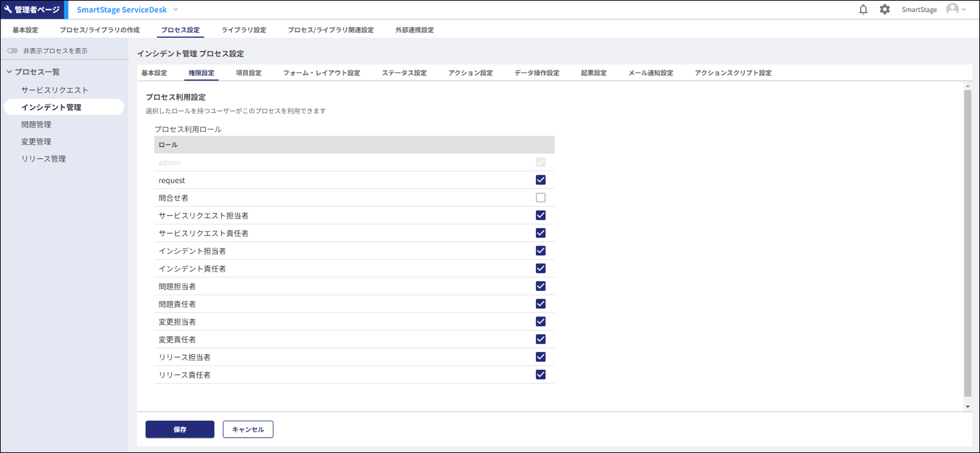Viewport: 980px width, 453px height.
Task: Uncheck インシデント担当者 role checkbox
Action: (540, 251)
